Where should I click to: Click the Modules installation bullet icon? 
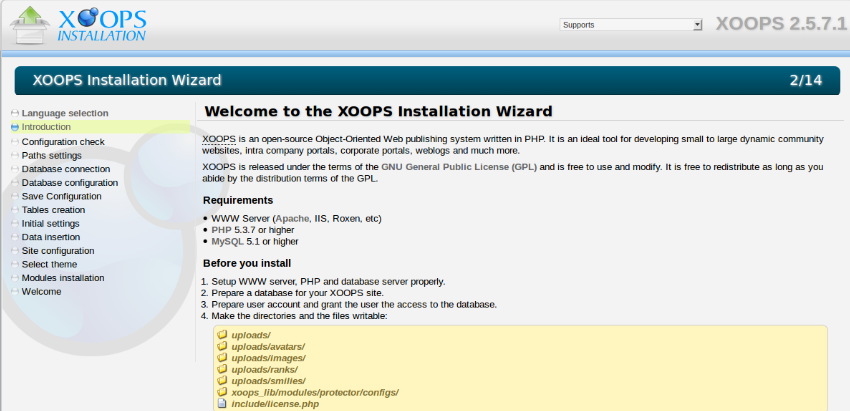click(15, 278)
